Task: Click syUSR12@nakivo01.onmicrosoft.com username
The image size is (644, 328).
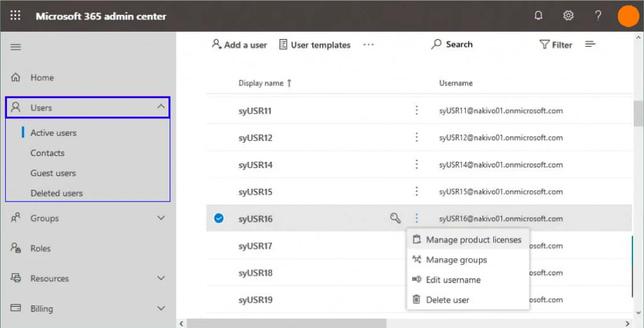Action: click(x=501, y=137)
